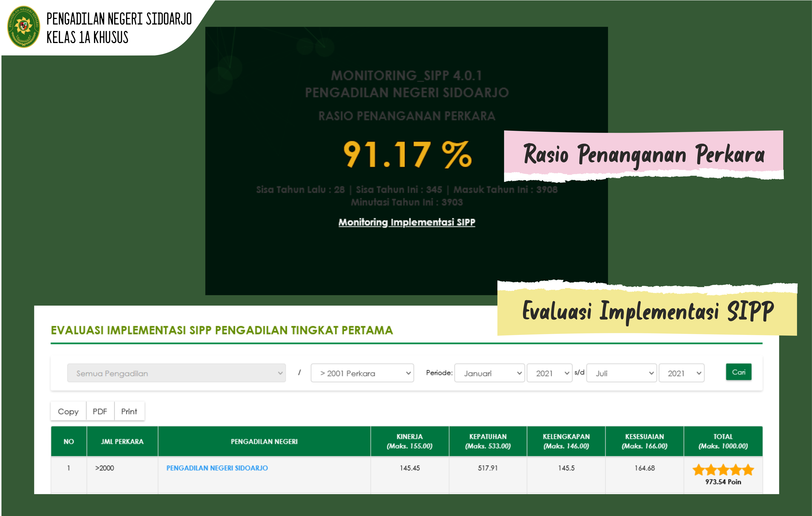Viewport: 812px width, 516px height.
Task: Click the Masuk Tahun Ini : 3908 text
Action: point(505,189)
